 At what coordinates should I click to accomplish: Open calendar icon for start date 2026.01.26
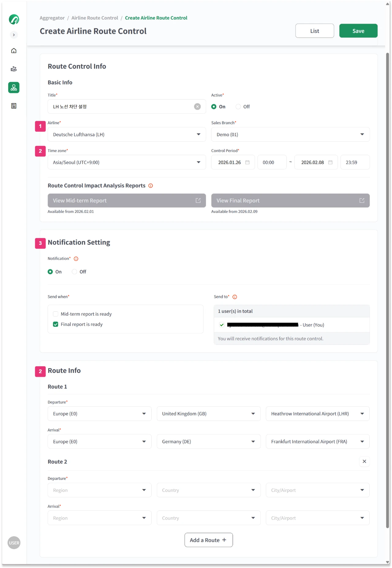pos(247,162)
